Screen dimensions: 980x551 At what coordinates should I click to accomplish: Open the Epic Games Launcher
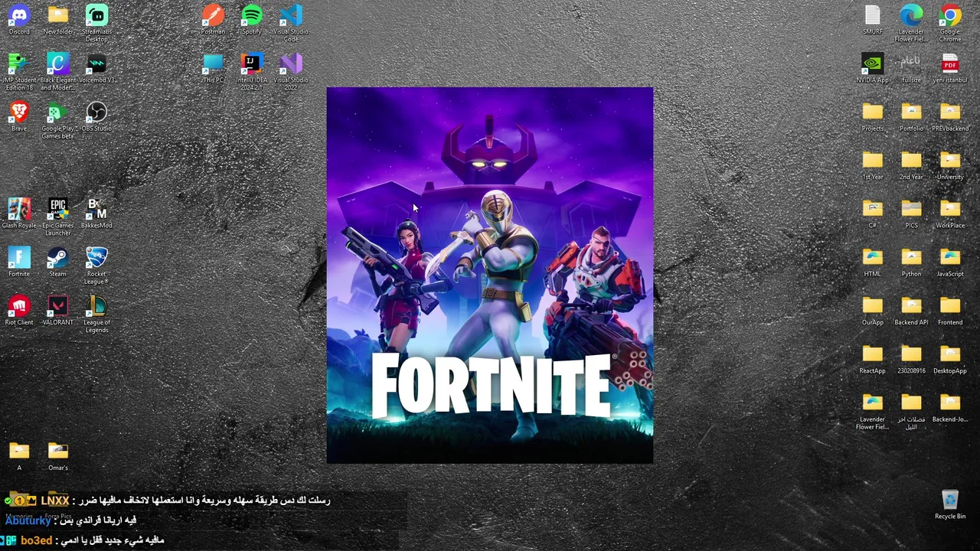pyautogui.click(x=58, y=217)
